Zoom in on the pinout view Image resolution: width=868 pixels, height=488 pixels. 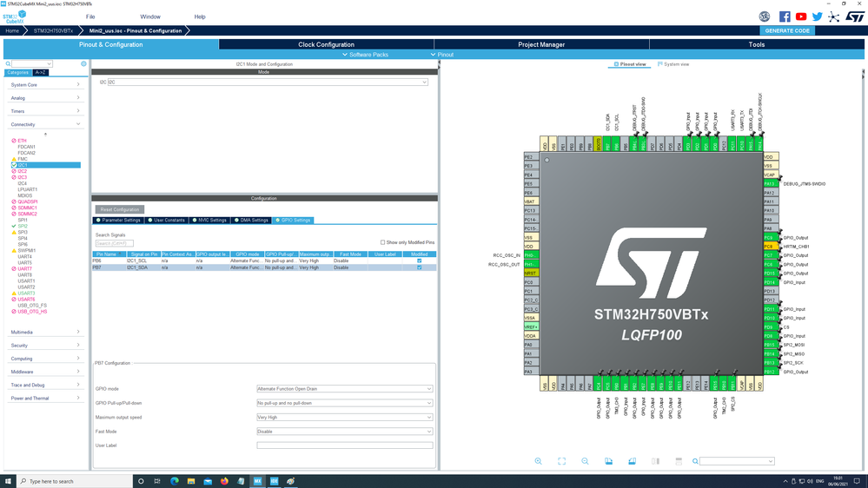click(538, 461)
